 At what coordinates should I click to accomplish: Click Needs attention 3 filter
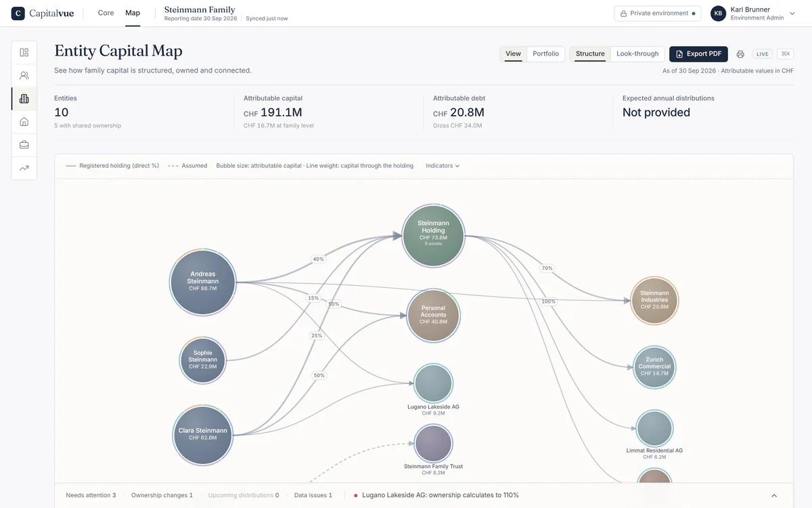click(x=91, y=496)
